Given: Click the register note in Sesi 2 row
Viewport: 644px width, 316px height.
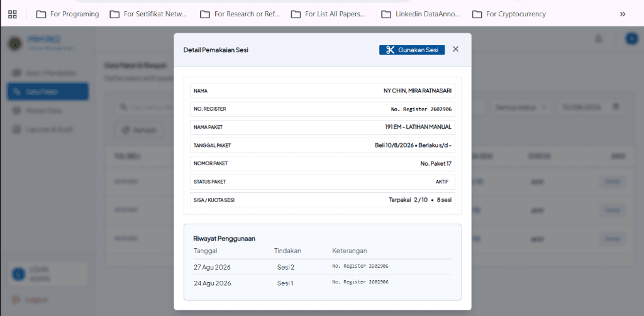Looking at the screenshot, I should pos(360,266).
